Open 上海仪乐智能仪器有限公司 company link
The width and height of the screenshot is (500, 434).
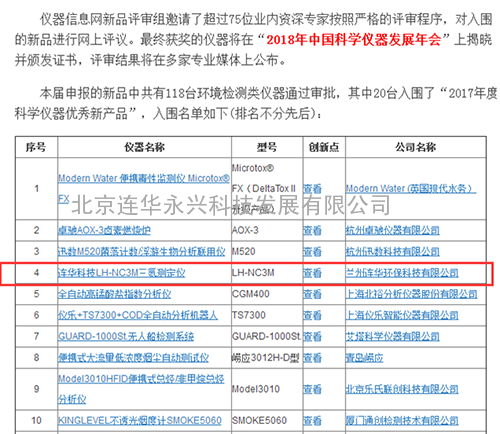pyautogui.click(x=402, y=315)
